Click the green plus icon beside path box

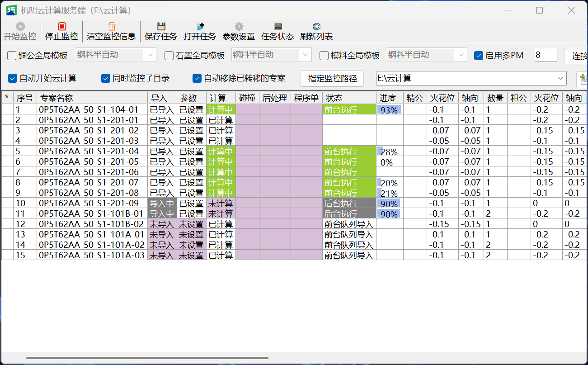coord(583,79)
